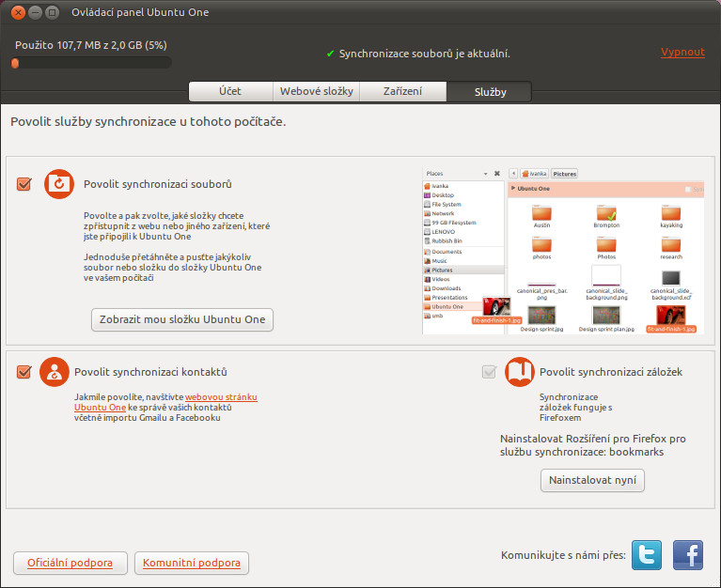Screen dimensions: 721x588
Task: Click the green sync status checkmark
Action: coord(330,54)
